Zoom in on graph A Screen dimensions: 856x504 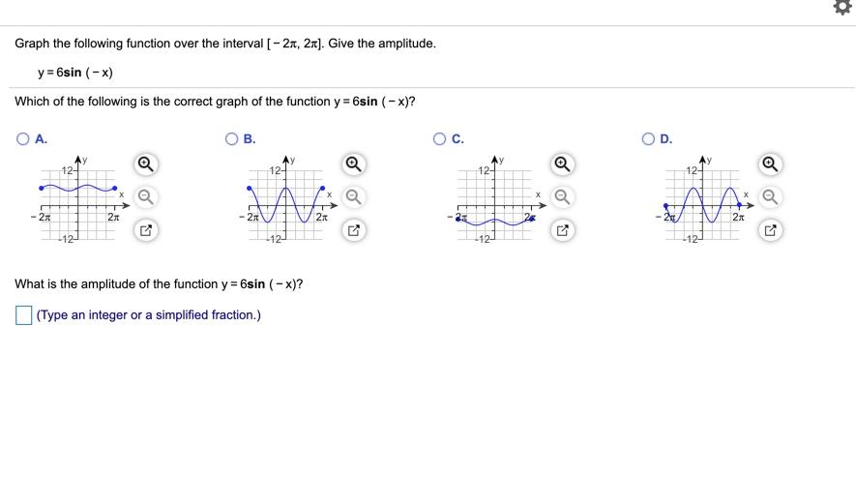pos(145,164)
